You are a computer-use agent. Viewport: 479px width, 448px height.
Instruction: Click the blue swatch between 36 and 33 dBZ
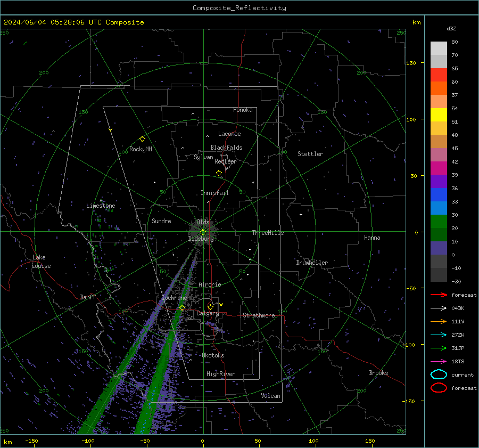point(439,195)
